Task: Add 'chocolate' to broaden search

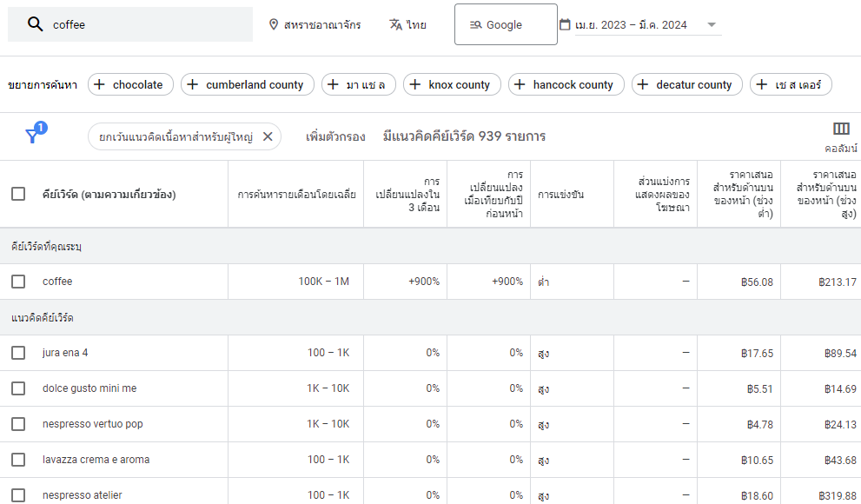Action: pyautogui.click(x=130, y=84)
